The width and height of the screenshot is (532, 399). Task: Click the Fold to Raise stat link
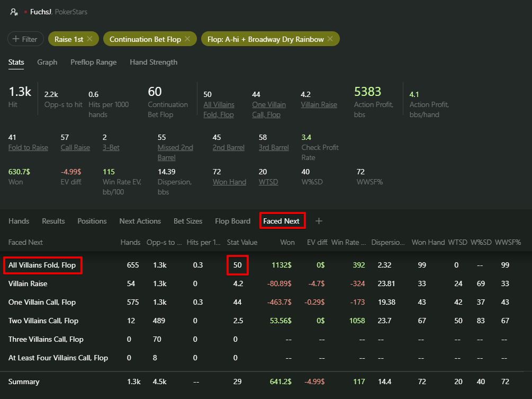pyautogui.click(x=28, y=148)
